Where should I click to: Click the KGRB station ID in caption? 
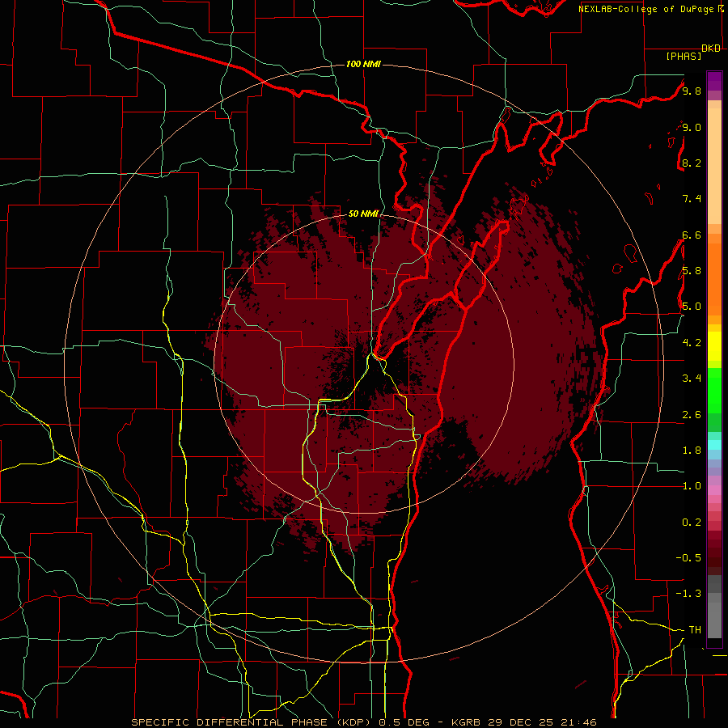467,722
